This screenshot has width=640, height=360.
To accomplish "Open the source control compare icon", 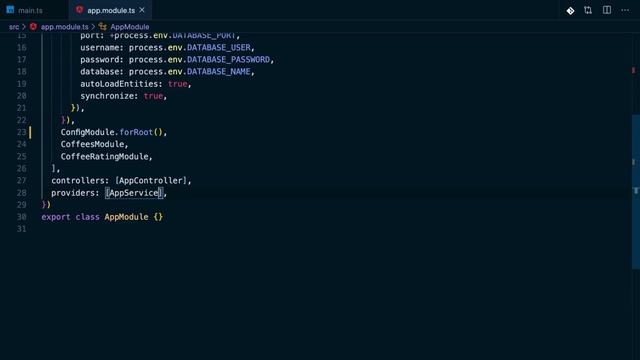I will (588, 10).
